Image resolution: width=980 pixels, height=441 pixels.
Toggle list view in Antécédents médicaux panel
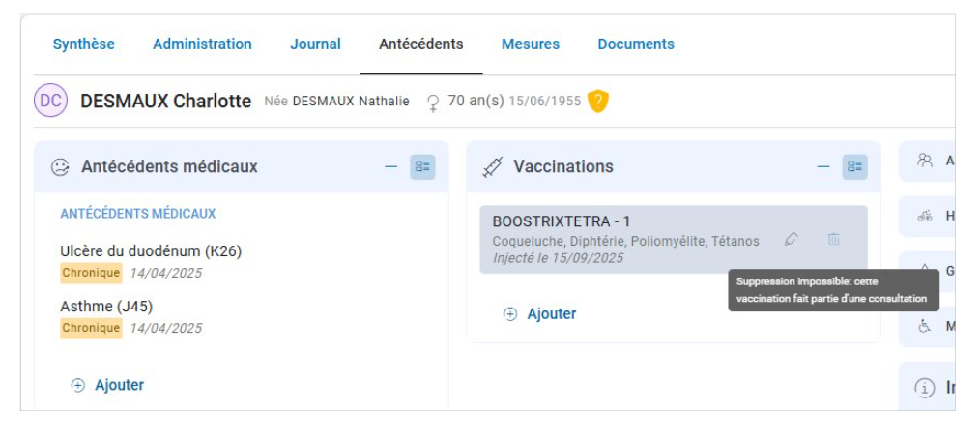click(422, 166)
